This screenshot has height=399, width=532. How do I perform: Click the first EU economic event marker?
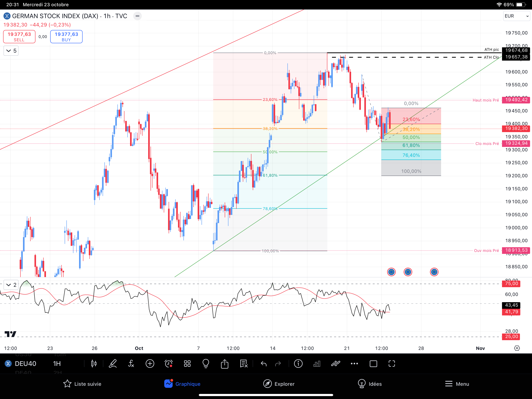(x=391, y=272)
